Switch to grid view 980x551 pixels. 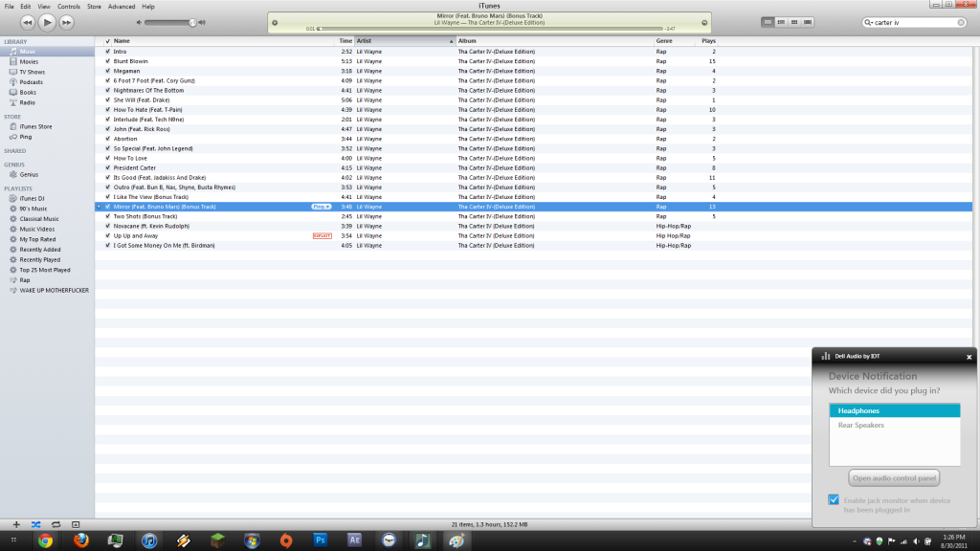(794, 23)
